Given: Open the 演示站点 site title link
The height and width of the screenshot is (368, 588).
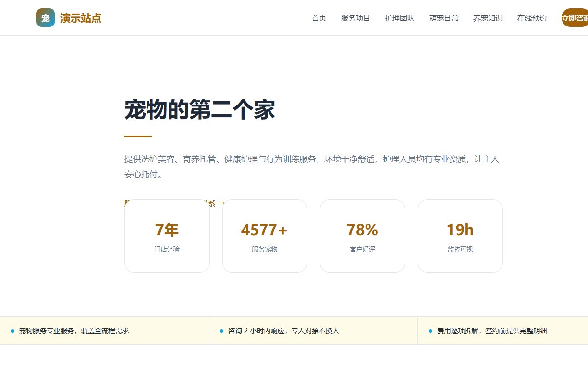Looking at the screenshot, I should (81, 18).
